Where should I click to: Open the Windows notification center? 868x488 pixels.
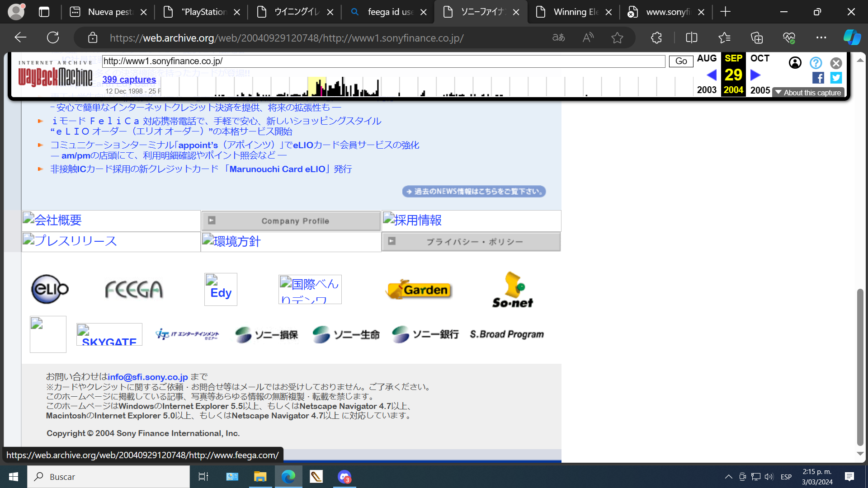tap(849, 477)
